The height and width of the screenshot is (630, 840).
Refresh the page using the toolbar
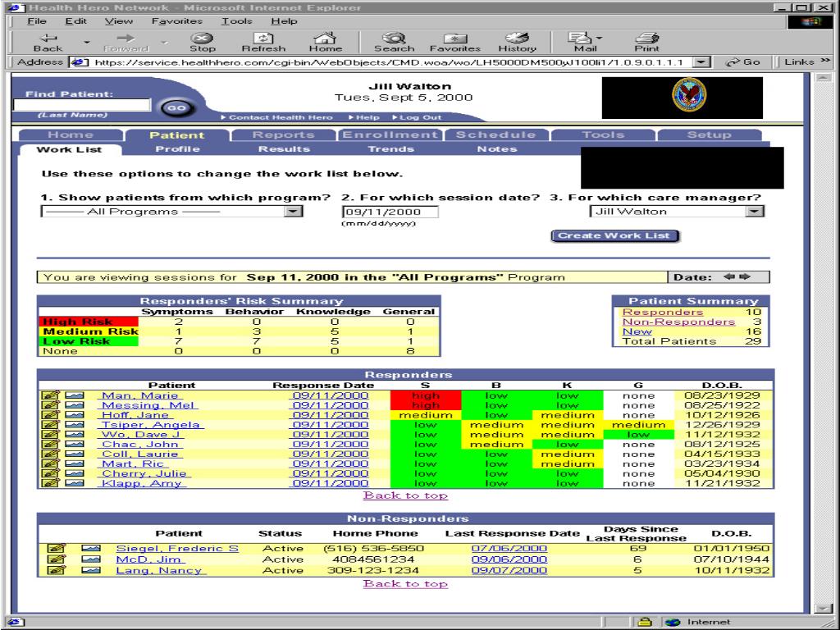point(263,42)
